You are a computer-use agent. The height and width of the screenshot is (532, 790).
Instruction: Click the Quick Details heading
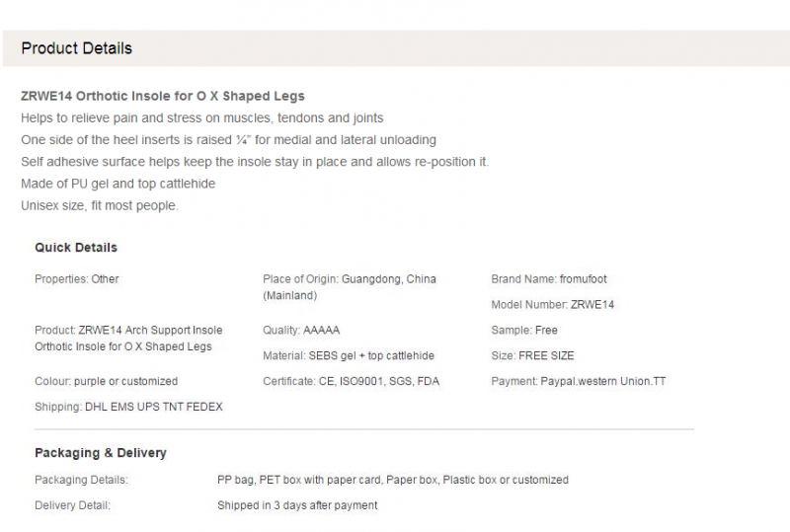click(x=76, y=248)
